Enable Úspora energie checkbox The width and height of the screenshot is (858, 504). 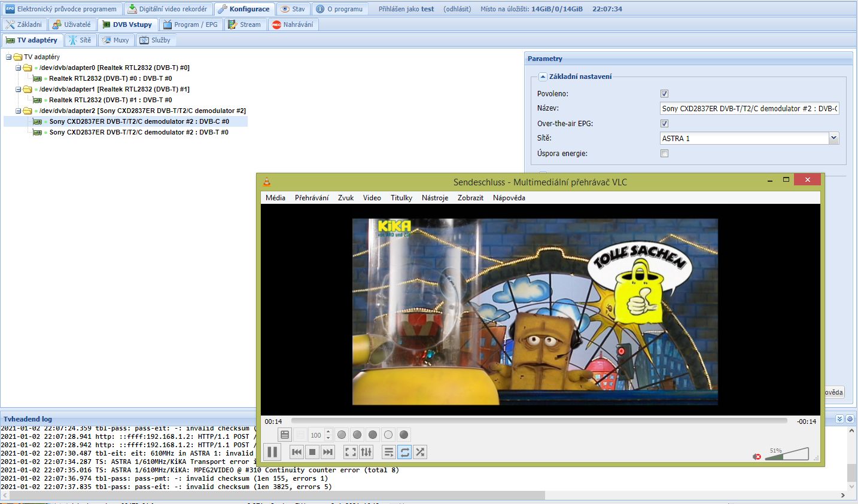664,154
